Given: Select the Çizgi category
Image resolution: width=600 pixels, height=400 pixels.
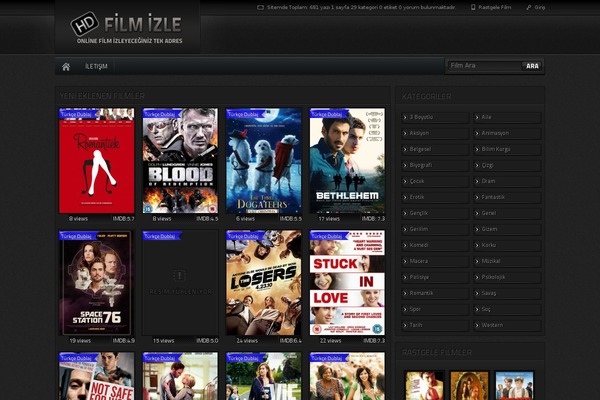Looking at the screenshot, I should pyautogui.click(x=507, y=165).
